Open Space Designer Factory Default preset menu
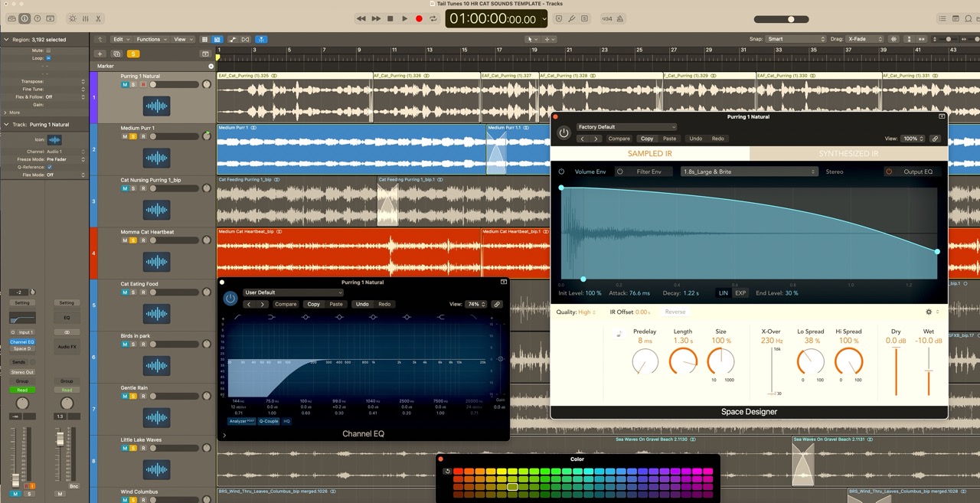The height and width of the screenshot is (503, 980). coord(627,127)
